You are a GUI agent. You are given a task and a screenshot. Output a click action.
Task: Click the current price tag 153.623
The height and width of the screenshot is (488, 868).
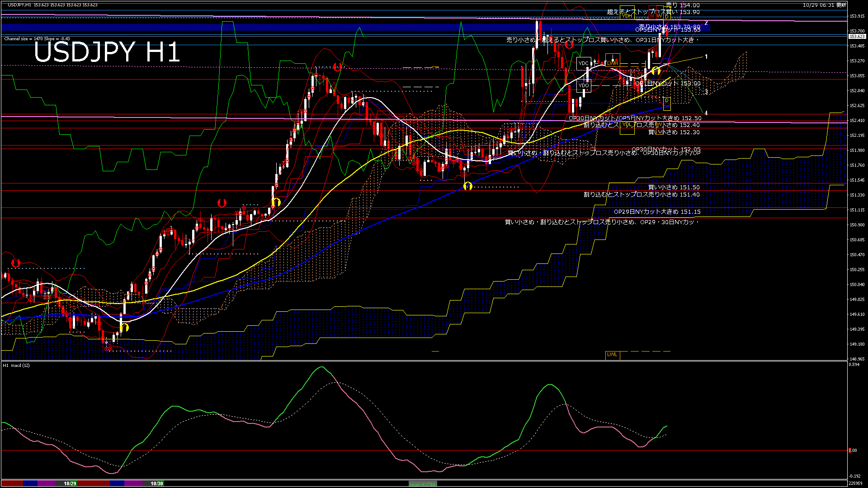point(857,37)
